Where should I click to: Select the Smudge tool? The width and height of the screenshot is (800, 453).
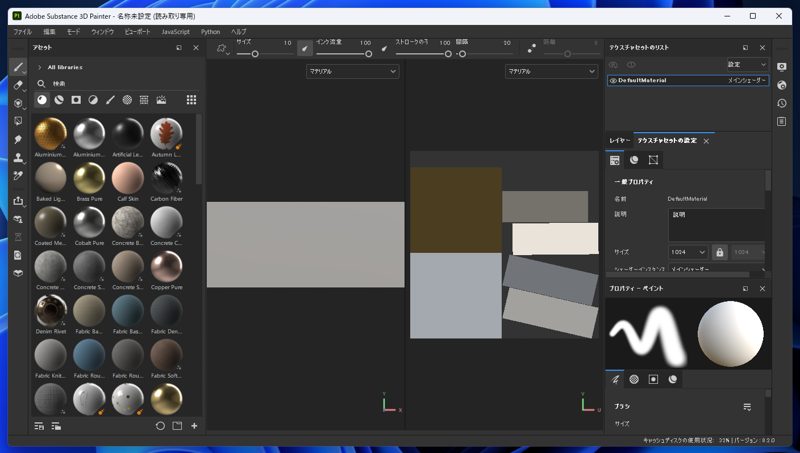18,139
